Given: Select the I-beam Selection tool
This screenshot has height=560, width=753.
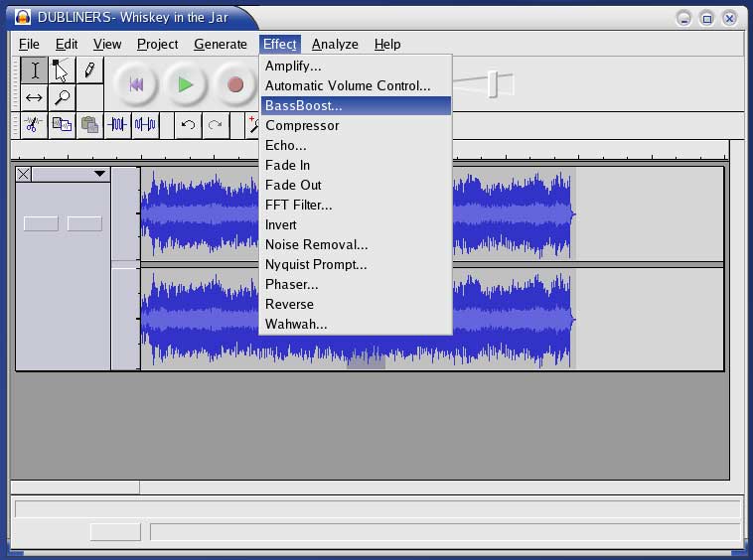Looking at the screenshot, I should point(35,70).
